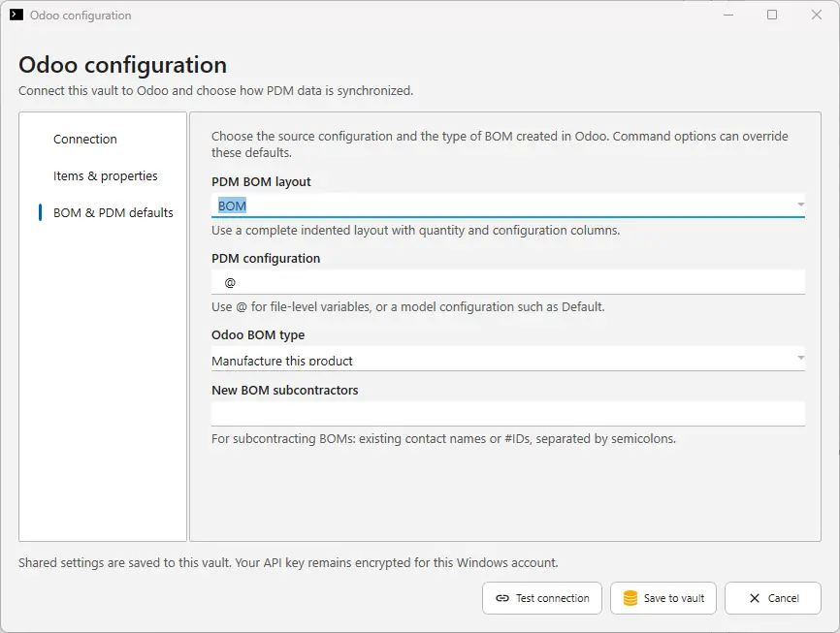Click the Test connection button
This screenshot has width=840, height=633.
[x=541, y=598]
